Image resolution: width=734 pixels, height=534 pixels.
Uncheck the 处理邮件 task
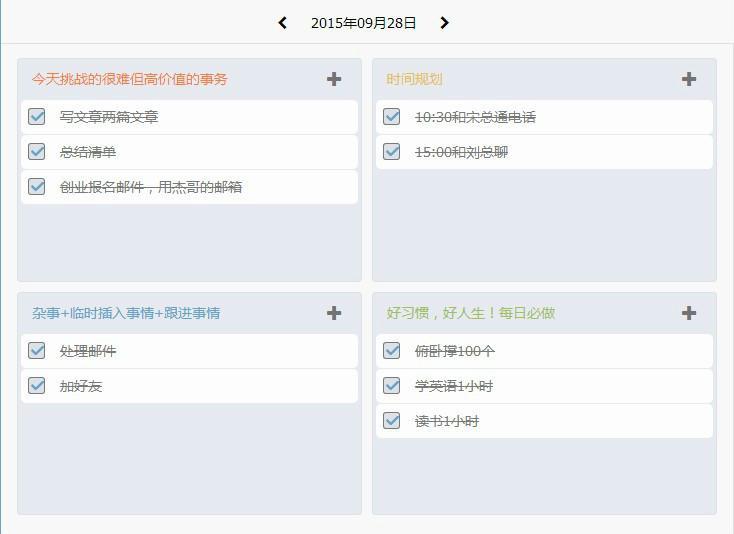coord(37,351)
